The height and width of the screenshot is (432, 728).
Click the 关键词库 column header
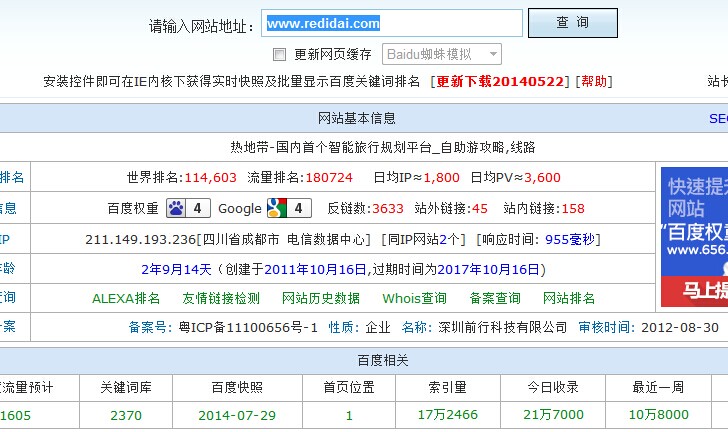point(126,387)
